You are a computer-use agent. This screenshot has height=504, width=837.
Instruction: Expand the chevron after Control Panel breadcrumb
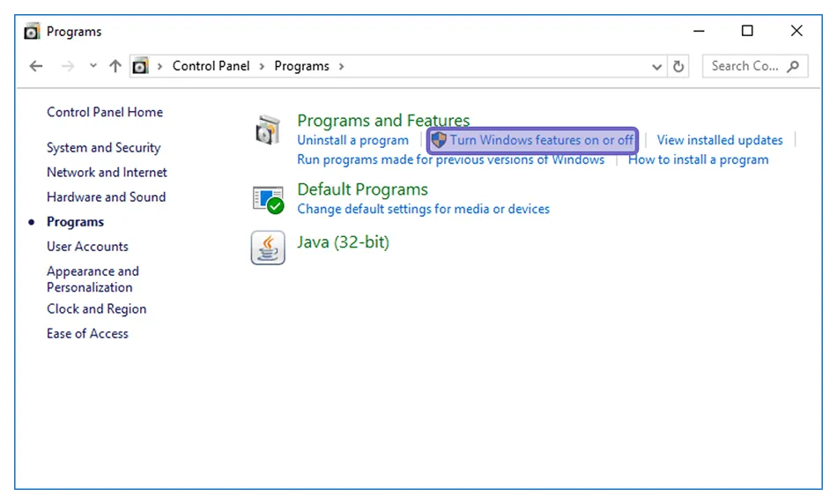coord(262,67)
